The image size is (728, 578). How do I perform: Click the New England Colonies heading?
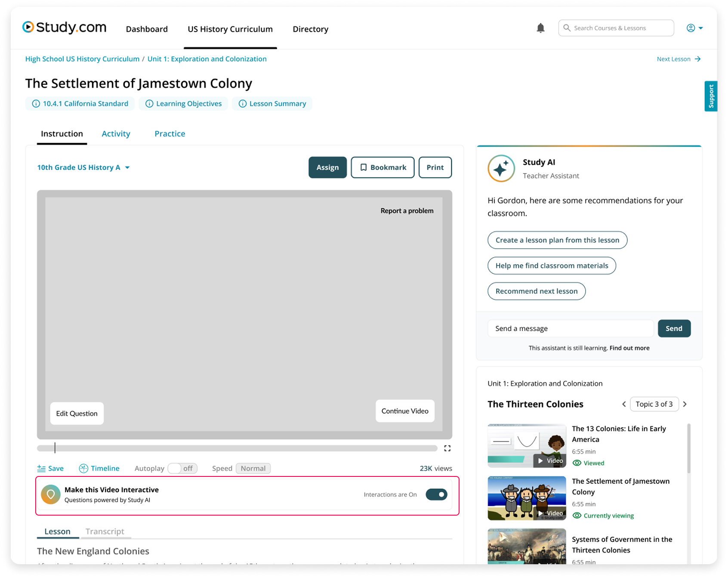pos(93,551)
